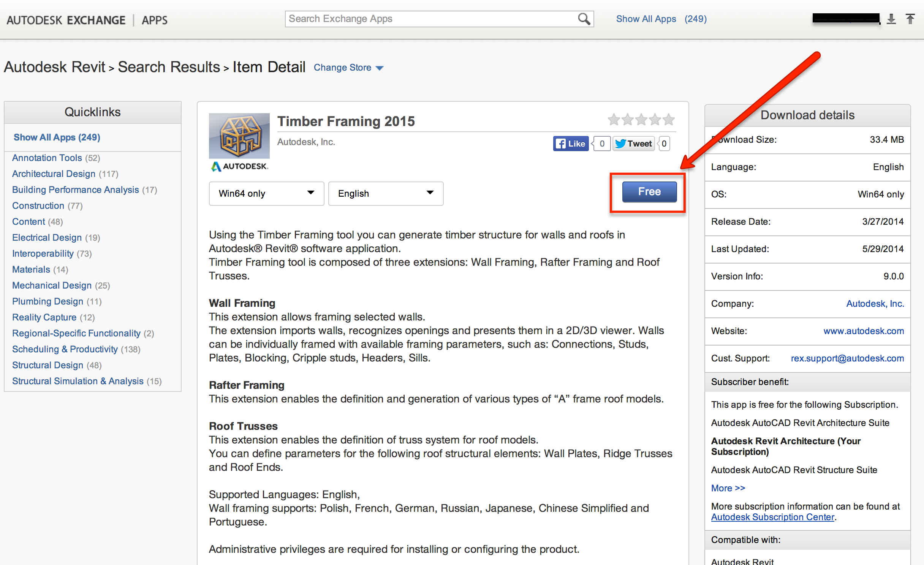Go back to Search Results breadcrumb

tap(169, 67)
